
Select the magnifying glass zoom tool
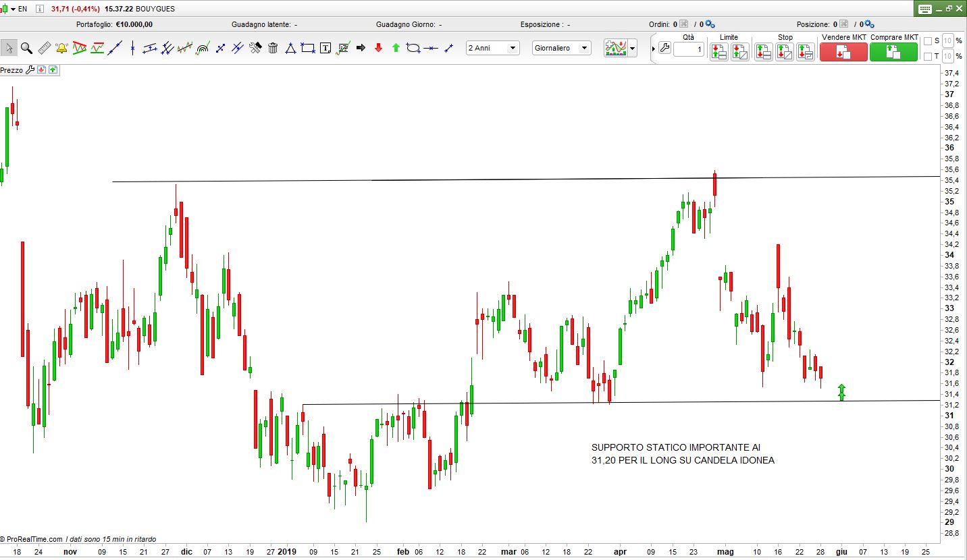pyautogui.click(x=26, y=48)
